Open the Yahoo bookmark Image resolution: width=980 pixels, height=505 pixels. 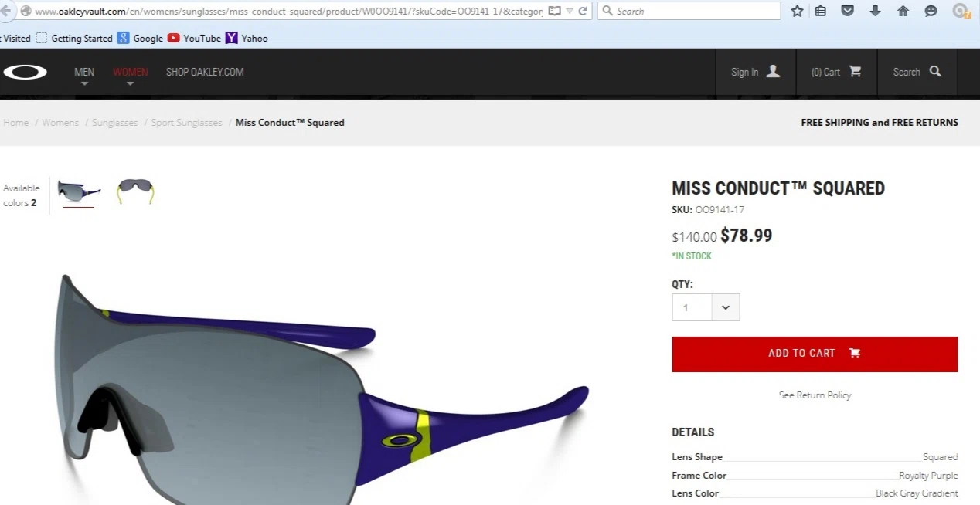tap(247, 38)
